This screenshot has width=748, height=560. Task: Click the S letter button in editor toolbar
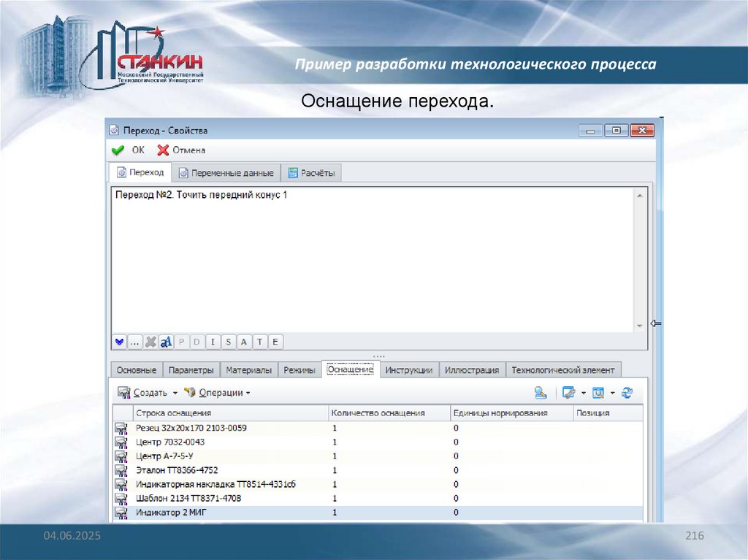pyautogui.click(x=228, y=342)
